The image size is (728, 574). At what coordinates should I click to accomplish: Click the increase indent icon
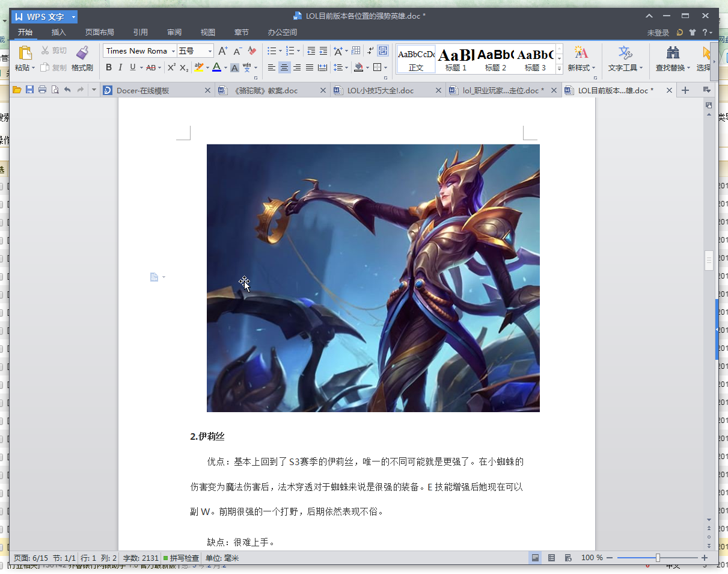323,51
